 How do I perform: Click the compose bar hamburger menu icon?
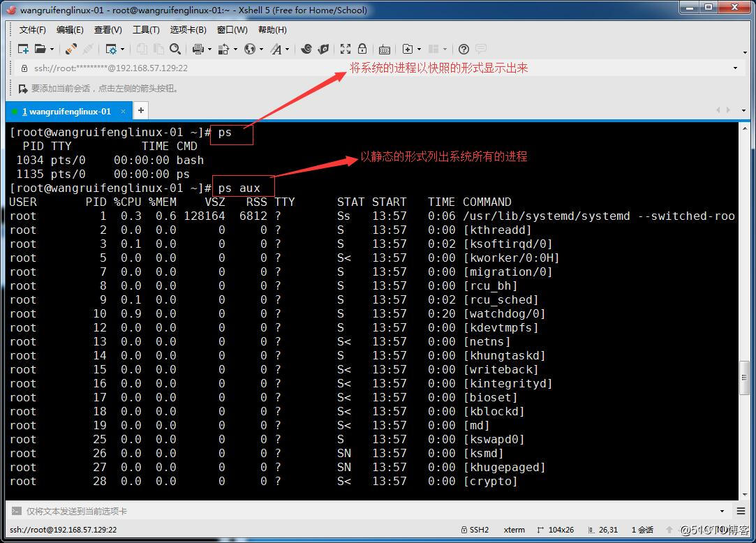coord(741,511)
